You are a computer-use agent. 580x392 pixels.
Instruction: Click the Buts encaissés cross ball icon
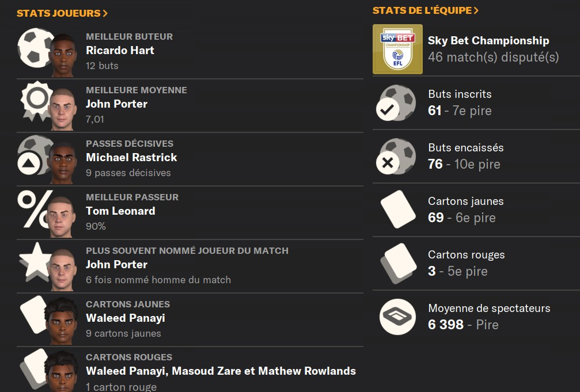[x=397, y=156]
